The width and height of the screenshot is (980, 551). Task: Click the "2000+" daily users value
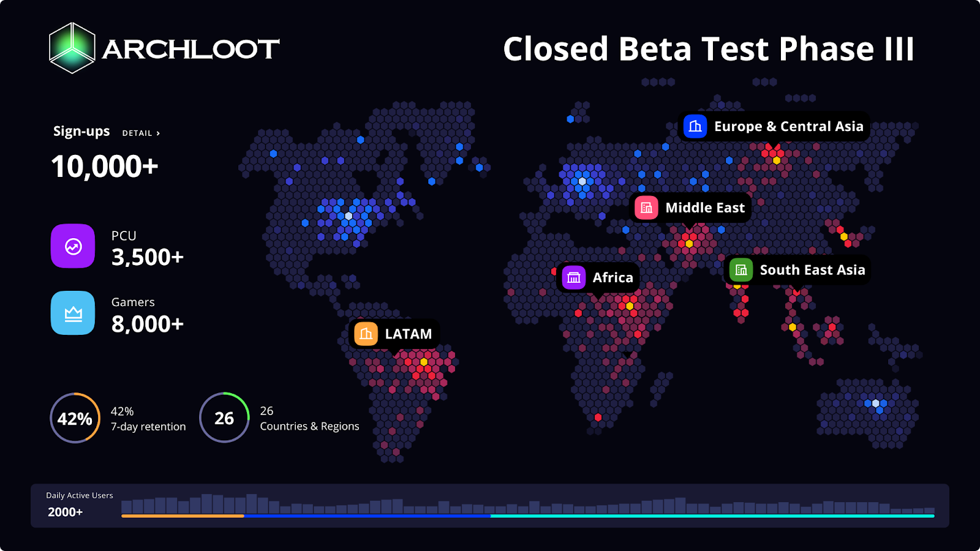[66, 512]
